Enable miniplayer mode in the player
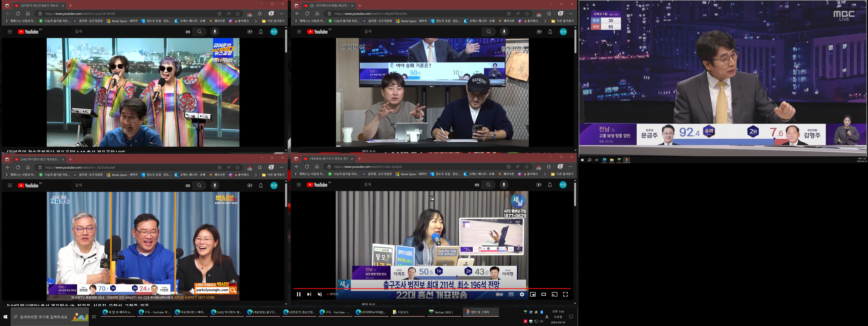This screenshot has height=326, width=868. tap(533, 294)
